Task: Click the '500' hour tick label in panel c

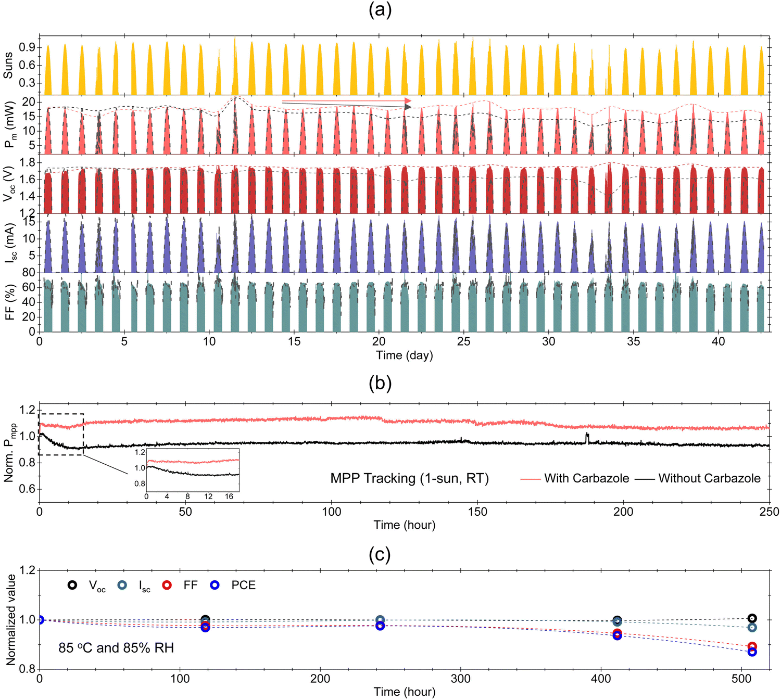Action: coord(741,679)
